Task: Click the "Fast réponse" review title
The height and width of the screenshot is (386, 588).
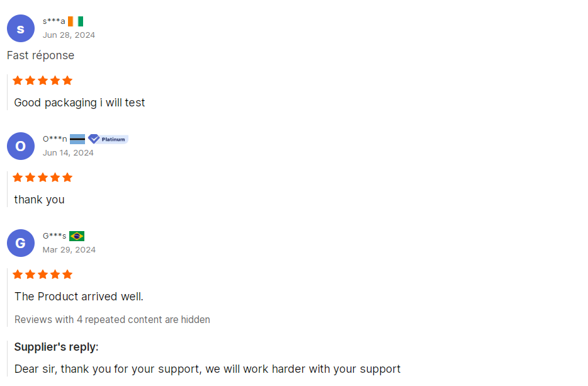Action: [x=40, y=55]
